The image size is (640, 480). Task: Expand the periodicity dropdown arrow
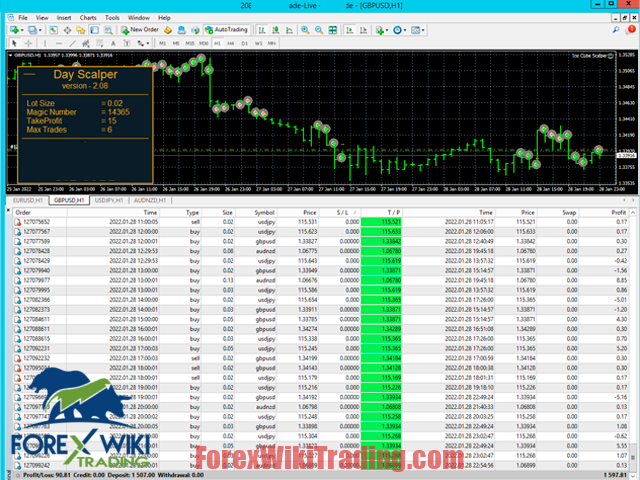(x=404, y=30)
